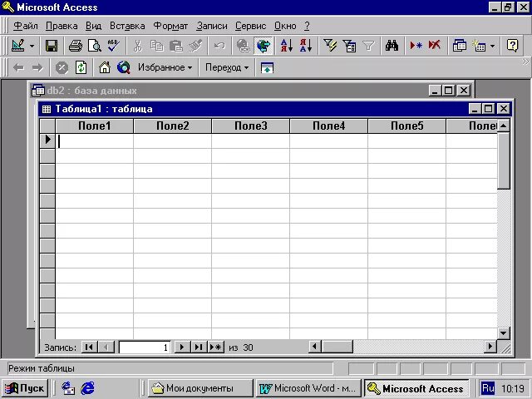The width and height of the screenshot is (532, 399).
Task: Open the Вставка menu
Action: coord(127,26)
